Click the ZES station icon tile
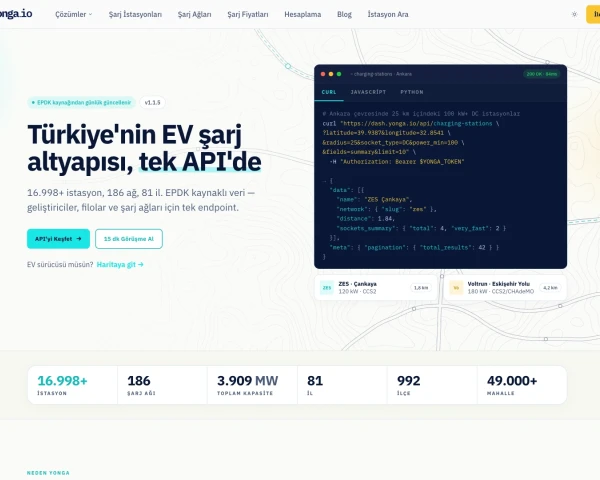Viewport: 600px width, 480px height. (x=327, y=287)
